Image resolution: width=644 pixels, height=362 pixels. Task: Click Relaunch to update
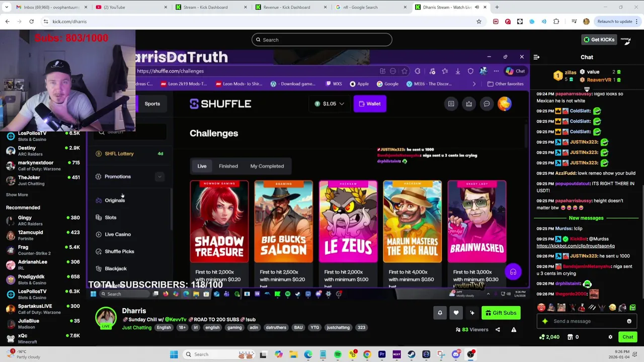coord(614,22)
